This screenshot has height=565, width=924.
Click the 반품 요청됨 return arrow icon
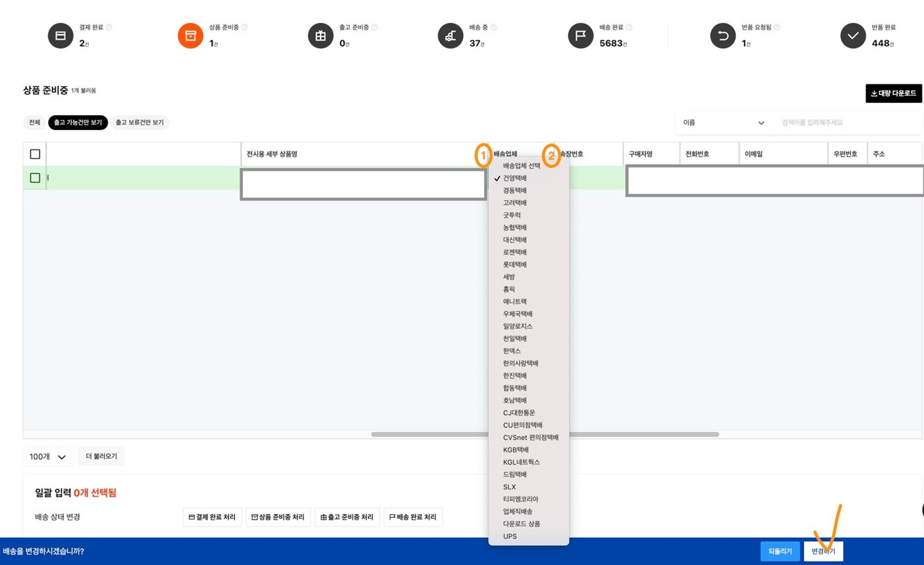coord(723,36)
